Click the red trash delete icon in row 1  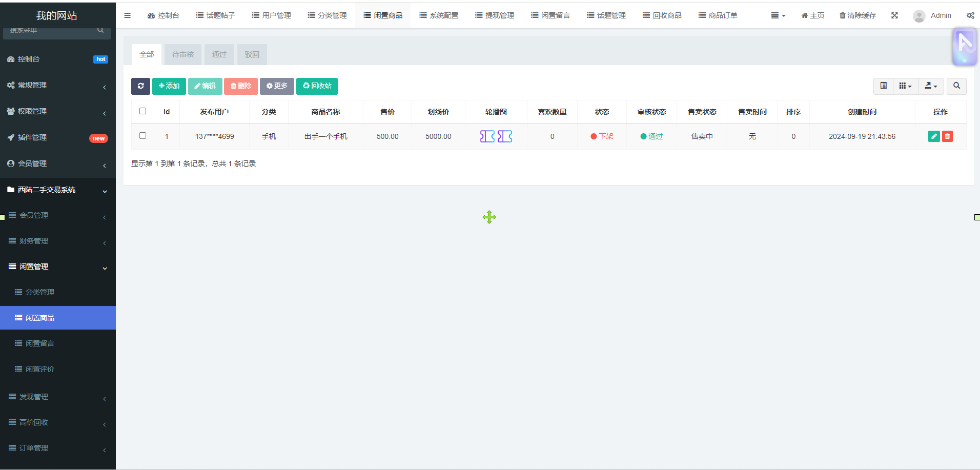947,136
